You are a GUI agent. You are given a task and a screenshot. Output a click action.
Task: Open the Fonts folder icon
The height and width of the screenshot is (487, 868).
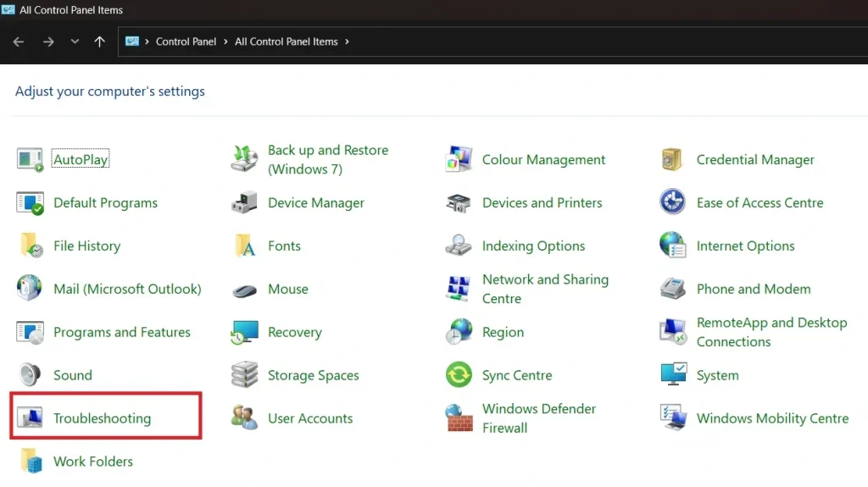[x=245, y=246]
